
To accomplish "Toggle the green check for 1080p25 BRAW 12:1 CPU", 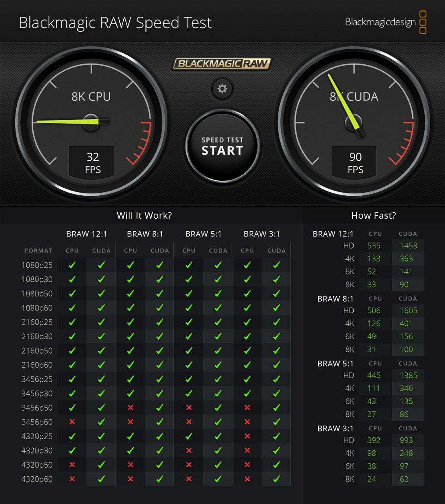I will pyautogui.click(x=72, y=265).
